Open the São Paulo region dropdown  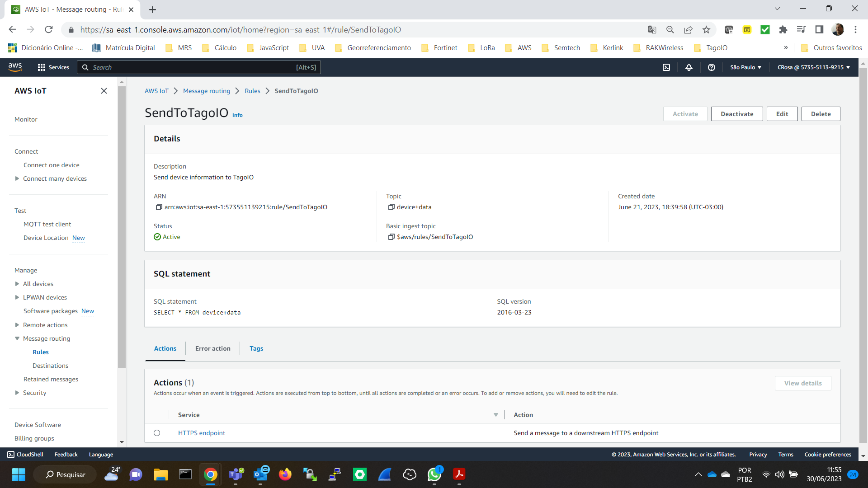pos(745,67)
